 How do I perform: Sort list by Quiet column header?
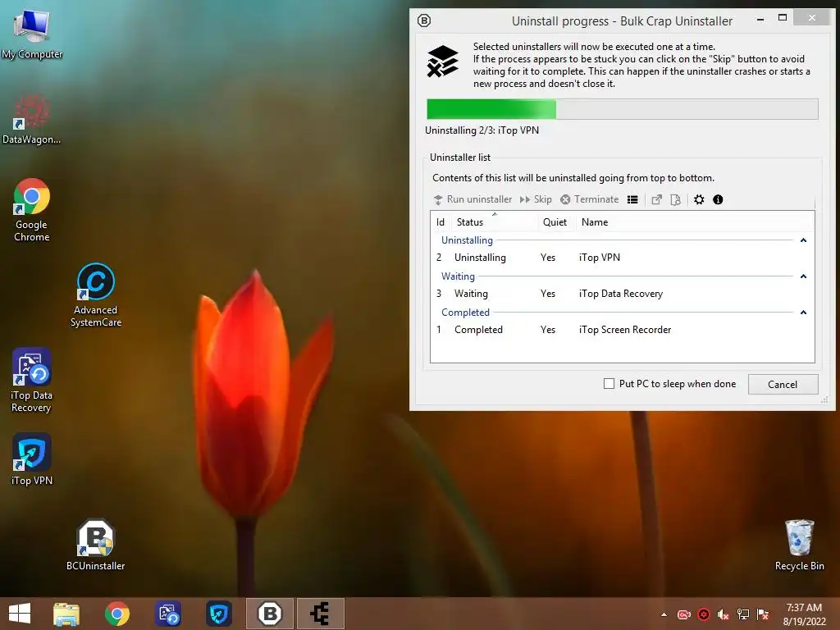[x=557, y=221]
